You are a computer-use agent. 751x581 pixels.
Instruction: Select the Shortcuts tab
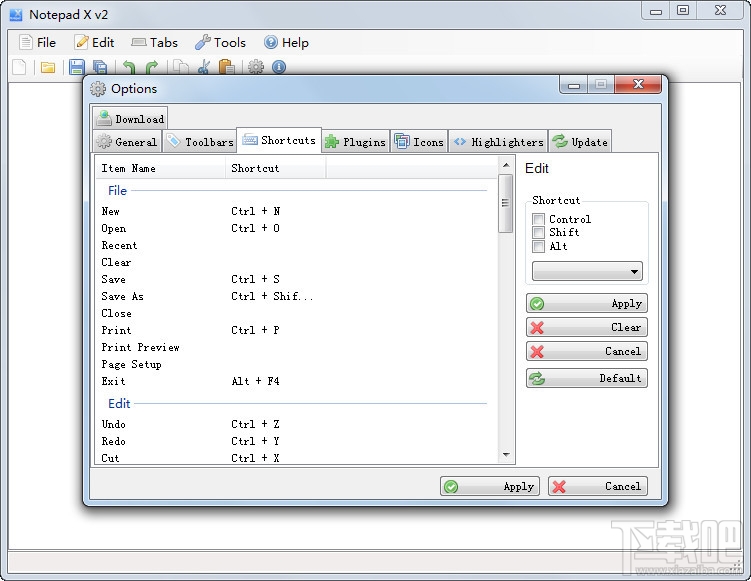(x=279, y=140)
